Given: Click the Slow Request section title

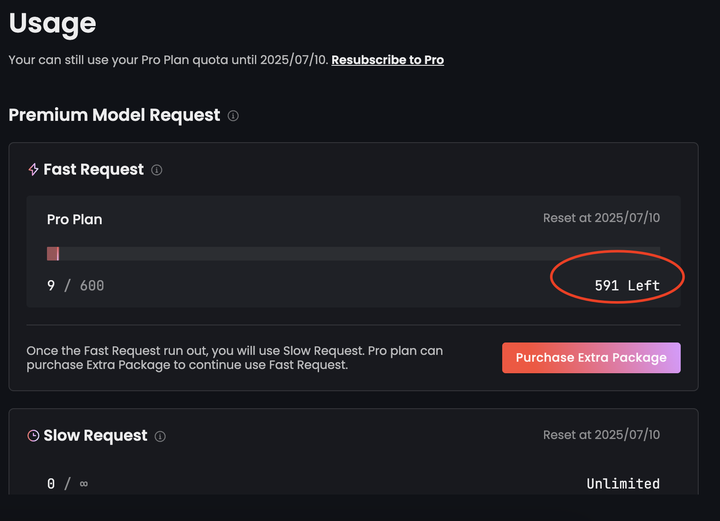Looking at the screenshot, I should [95, 436].
